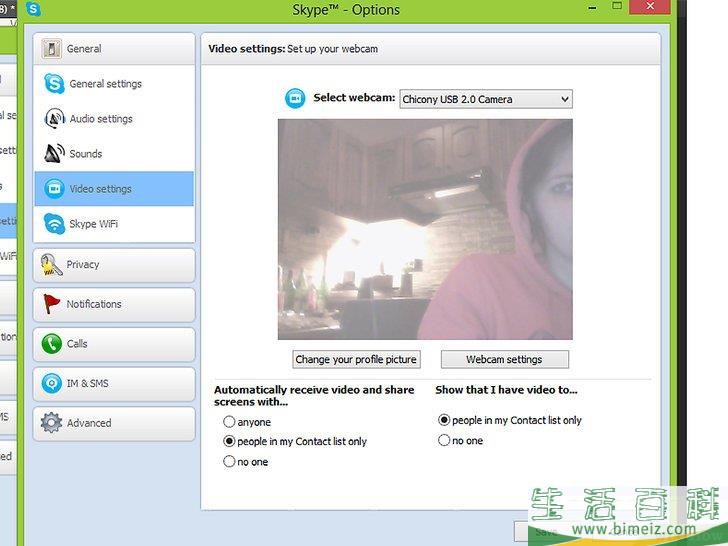Open the General settings page

point(114,84)
